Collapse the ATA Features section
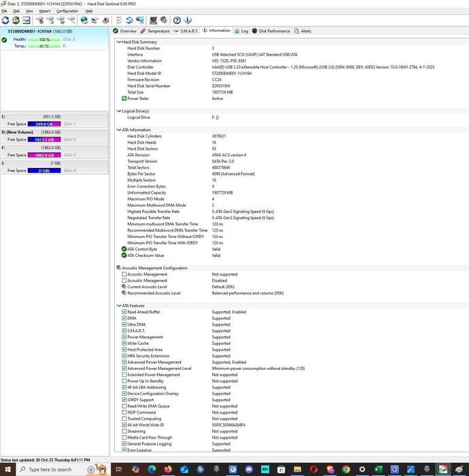This screenshot has height=476, width=469. pyautogui.click(x=119, y=306)
